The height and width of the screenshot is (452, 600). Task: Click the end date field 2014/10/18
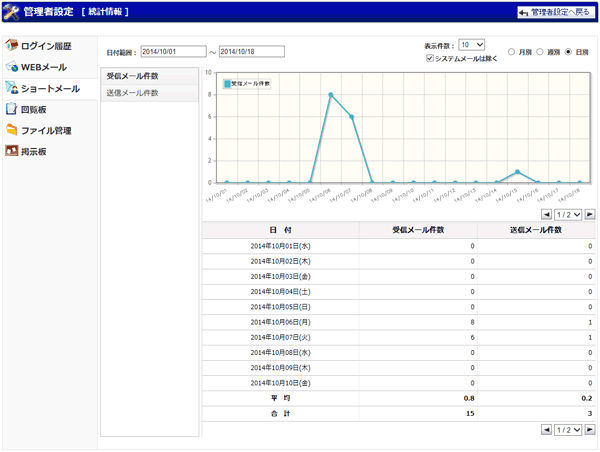coord(251,52)
